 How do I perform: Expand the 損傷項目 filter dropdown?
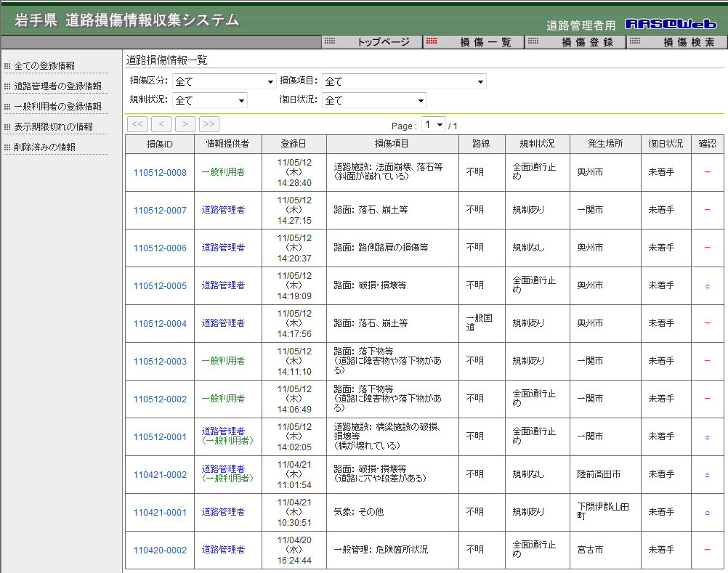tap(404, 81)
